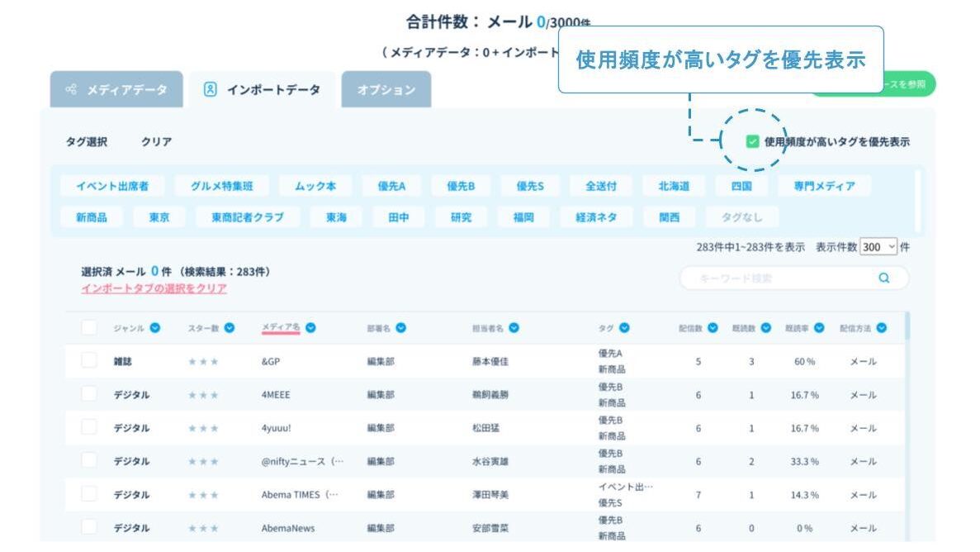Check the select-all checkbox in table header

click(x=89, y=328)
